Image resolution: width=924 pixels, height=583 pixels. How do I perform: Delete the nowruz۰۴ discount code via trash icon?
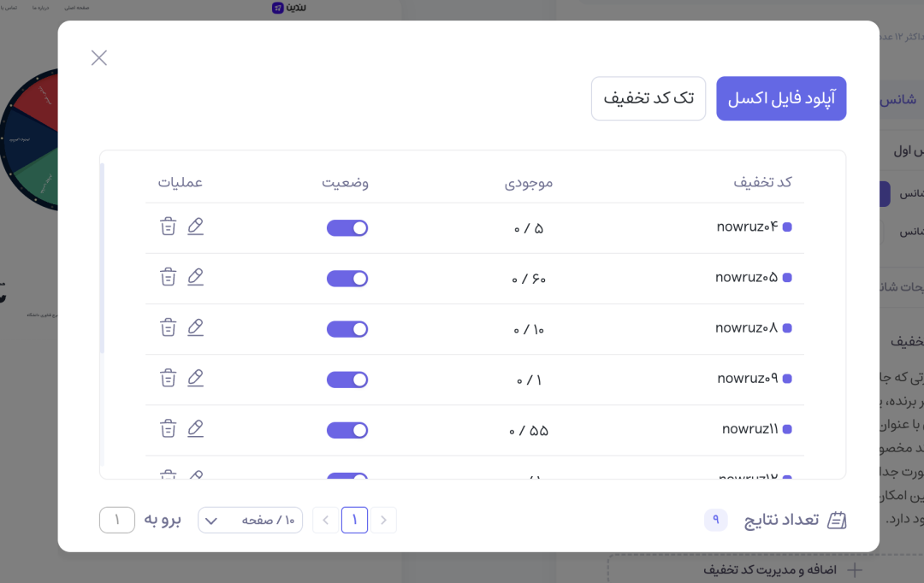(x=169, y=227)
